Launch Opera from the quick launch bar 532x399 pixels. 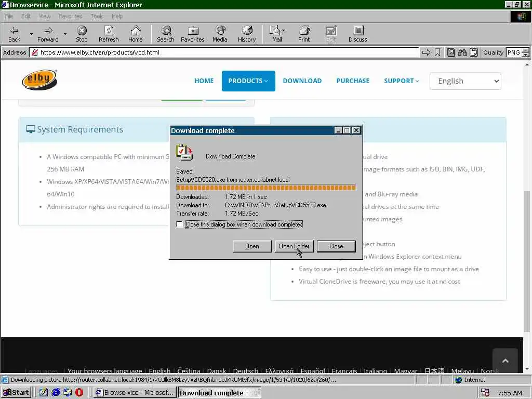[x=79, y=392]
